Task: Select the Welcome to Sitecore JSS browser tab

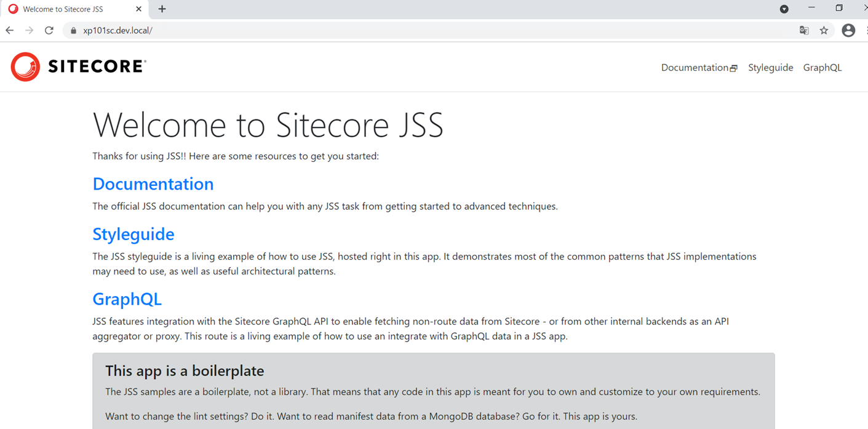Action: pos(74,9)
